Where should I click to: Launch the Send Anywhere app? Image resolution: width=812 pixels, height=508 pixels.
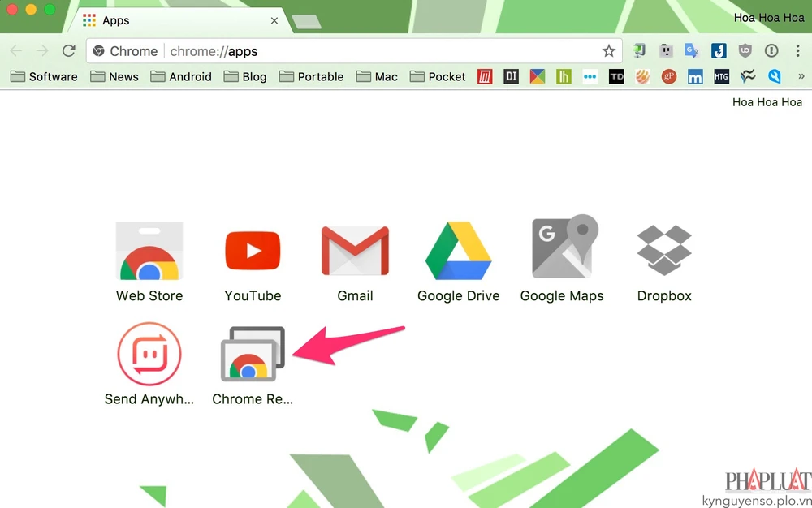pyautogui.click(x=149, y=355)
